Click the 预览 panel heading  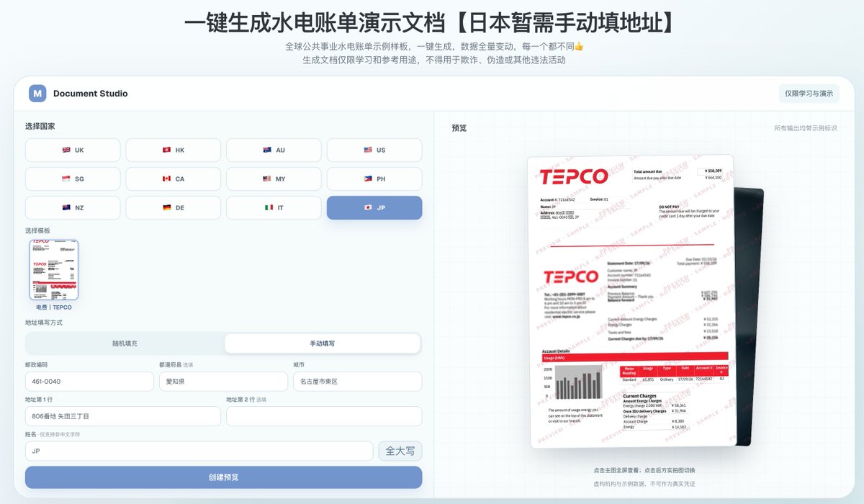coord(459,128)
